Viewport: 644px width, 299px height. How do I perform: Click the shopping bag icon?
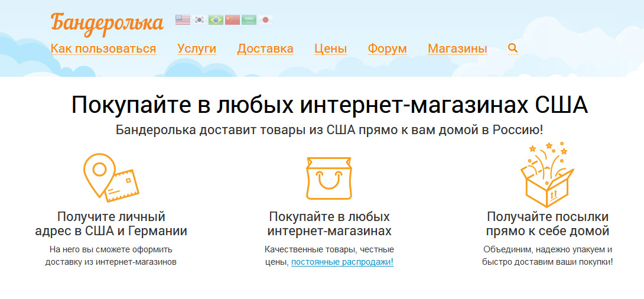(329, 178)
